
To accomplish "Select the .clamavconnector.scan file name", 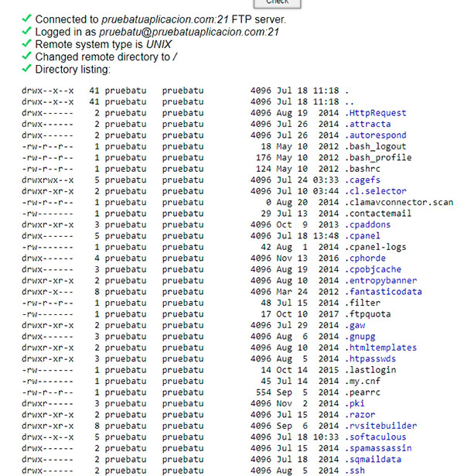I will 399,203.
